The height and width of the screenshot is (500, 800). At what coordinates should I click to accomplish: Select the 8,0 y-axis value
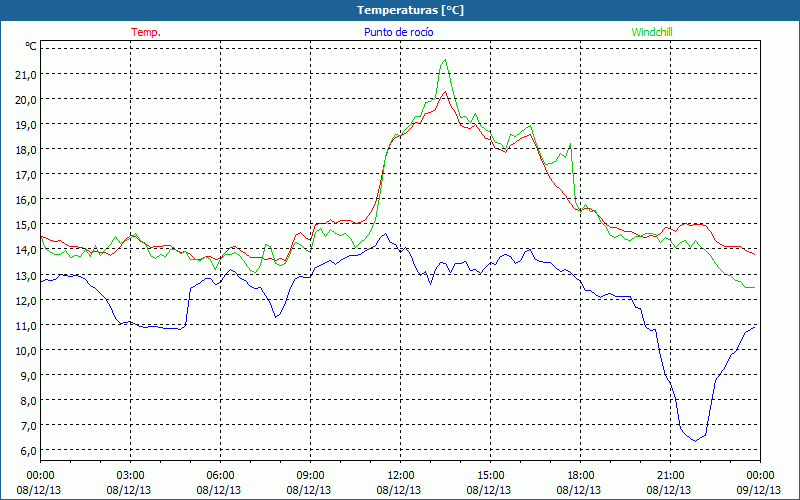(x=29, y=401)
